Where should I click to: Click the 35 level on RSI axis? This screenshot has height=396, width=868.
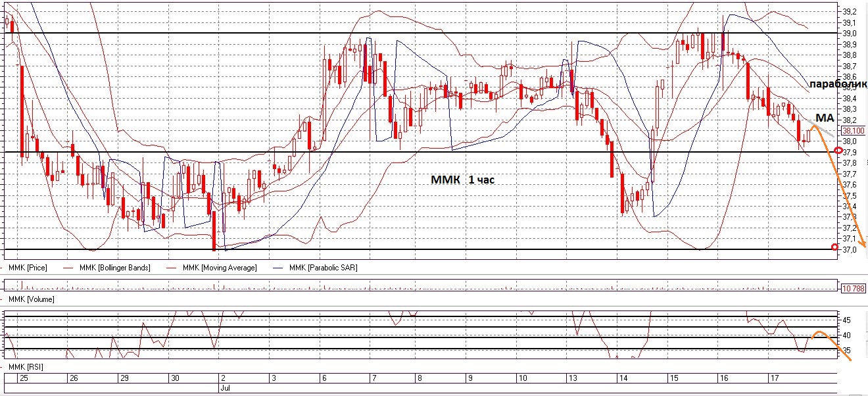point(847,351)
